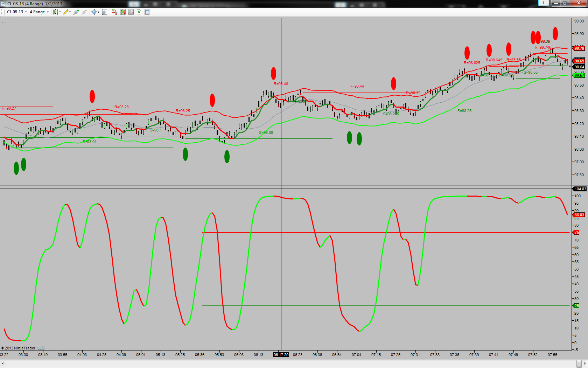The height and width of the screenshot is (368, 588).
Task: Click the 06:17:29 time marker
Action: (281, 355)
